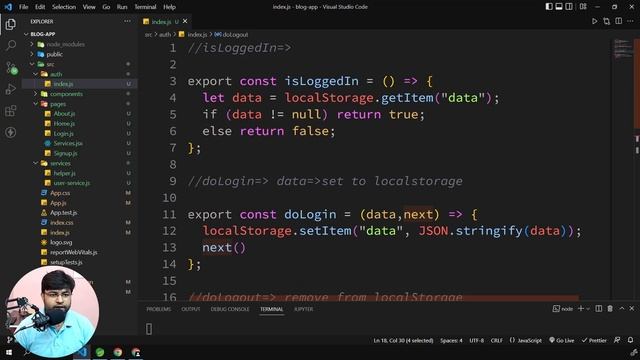
Task: Open Customize Layout icon
Action: click(x=583, y=7)
